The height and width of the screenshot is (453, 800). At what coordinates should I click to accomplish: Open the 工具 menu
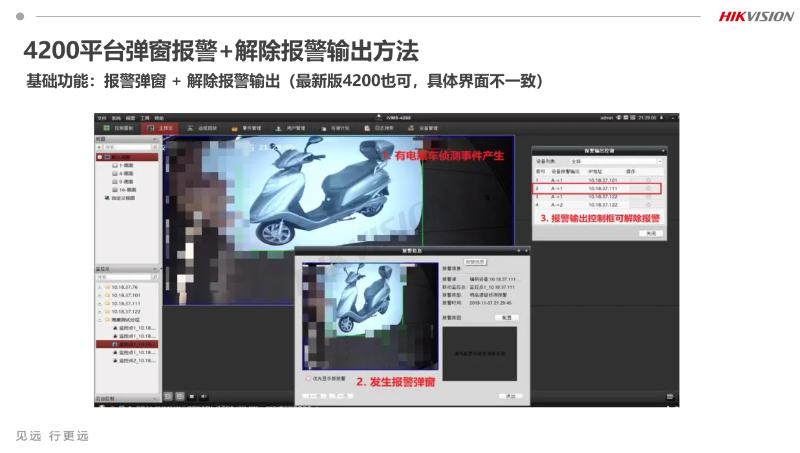pyautogui.click(x=145, y=118)
